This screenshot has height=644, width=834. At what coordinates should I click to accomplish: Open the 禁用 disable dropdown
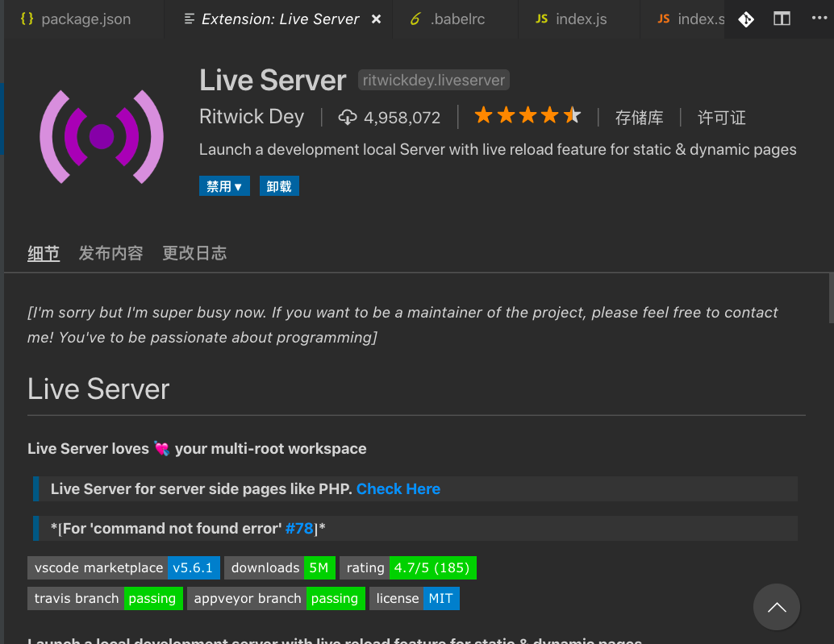(224, 186)
